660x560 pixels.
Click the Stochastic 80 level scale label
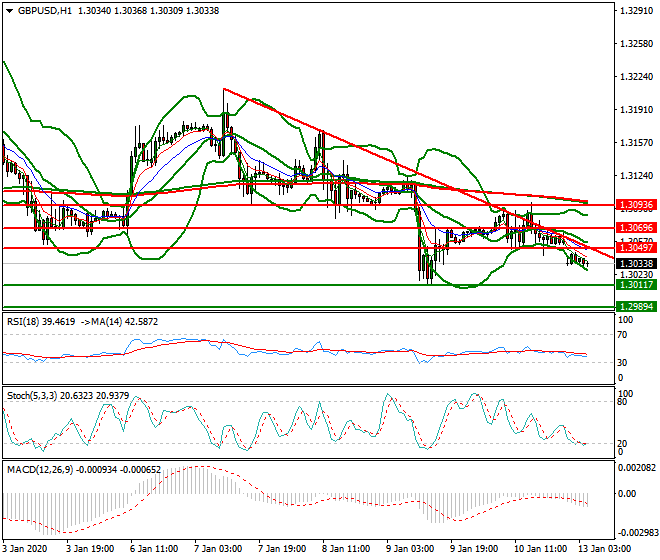[x=622, y=402]
